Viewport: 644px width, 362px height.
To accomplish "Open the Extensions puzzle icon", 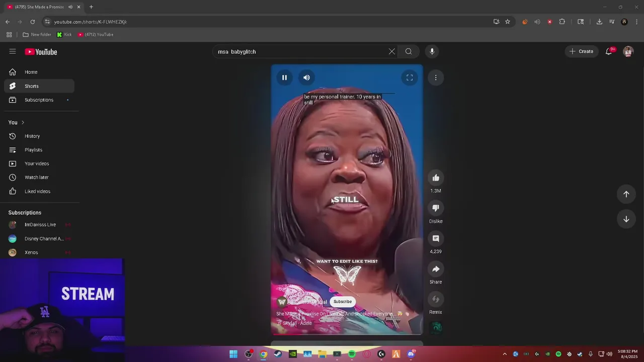I will point(562,22).
